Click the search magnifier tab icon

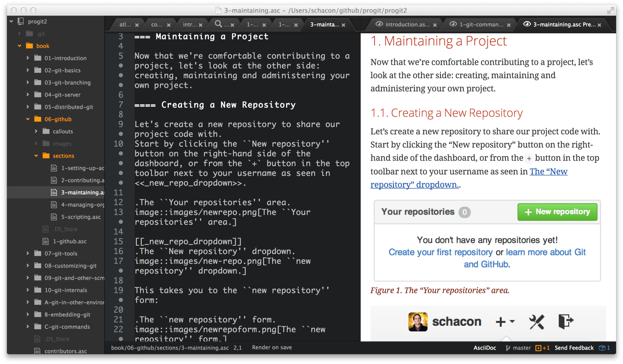pos(219,24)
